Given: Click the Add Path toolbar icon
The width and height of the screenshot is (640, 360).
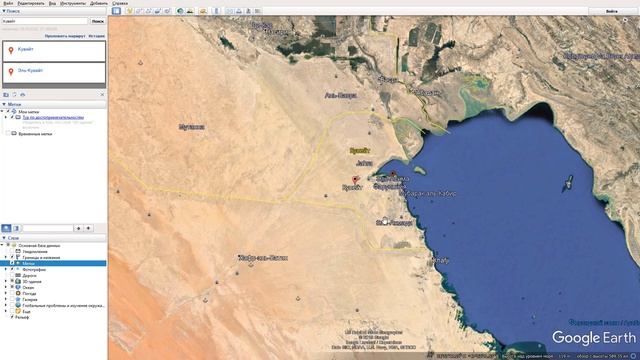Looking at the screenshot, I should point(149,11).
